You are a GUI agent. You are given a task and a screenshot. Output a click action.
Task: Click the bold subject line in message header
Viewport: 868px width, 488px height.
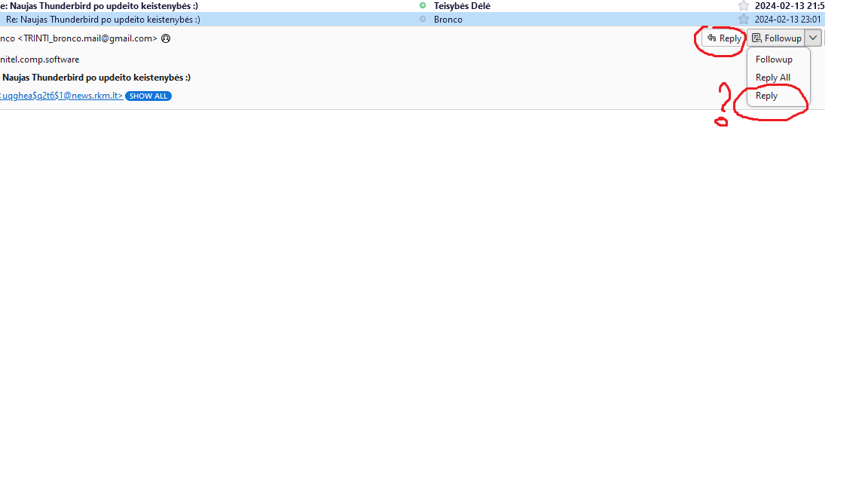coord(96,78)
